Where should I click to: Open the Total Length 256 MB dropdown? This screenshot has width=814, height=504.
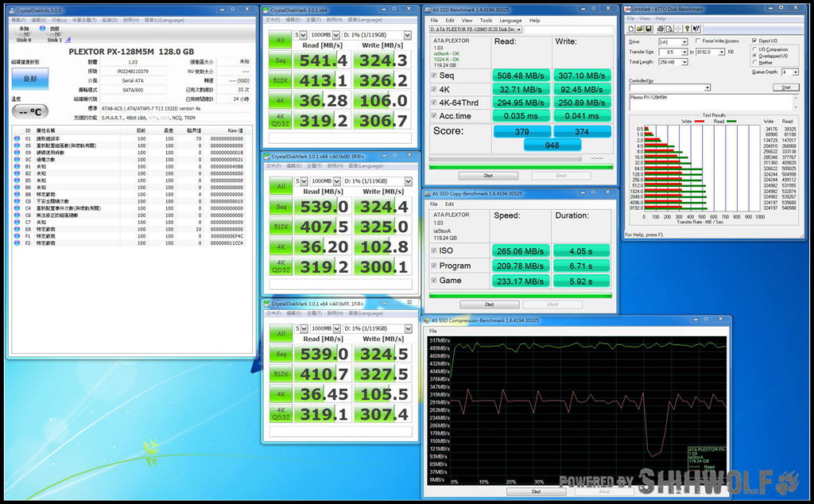[x=684, y=62]
